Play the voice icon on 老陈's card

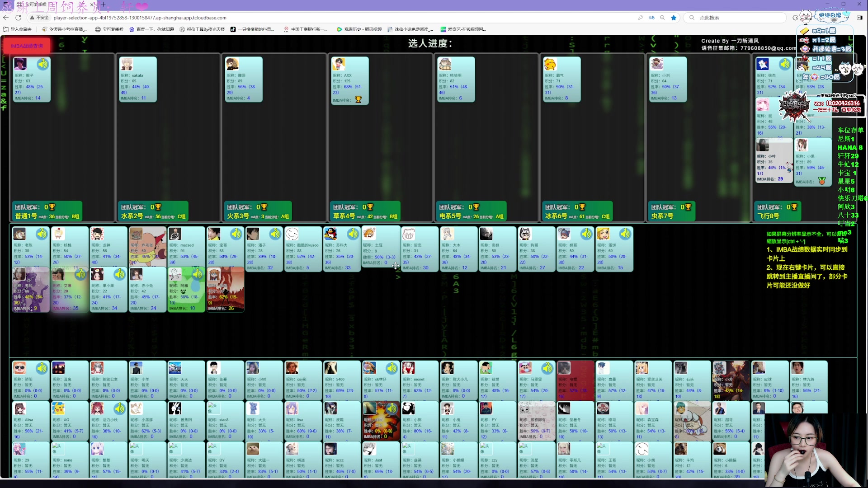click(42, 234)
